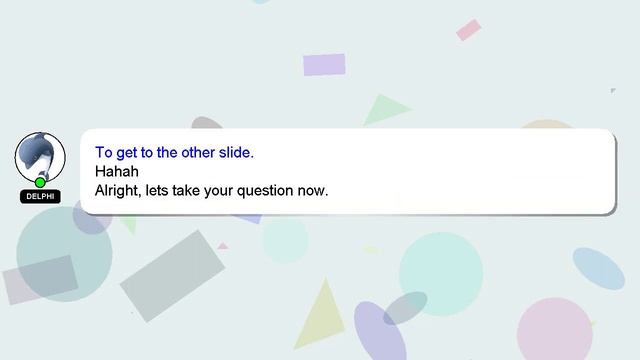Click the pink tilted rectangle at top
Viewport: 640px width, 360px height.
469,30
